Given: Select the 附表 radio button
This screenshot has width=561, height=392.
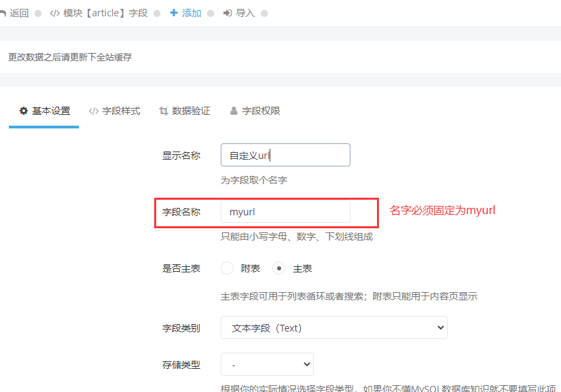Looking at the screenshot, I should [x=228, y=268].
